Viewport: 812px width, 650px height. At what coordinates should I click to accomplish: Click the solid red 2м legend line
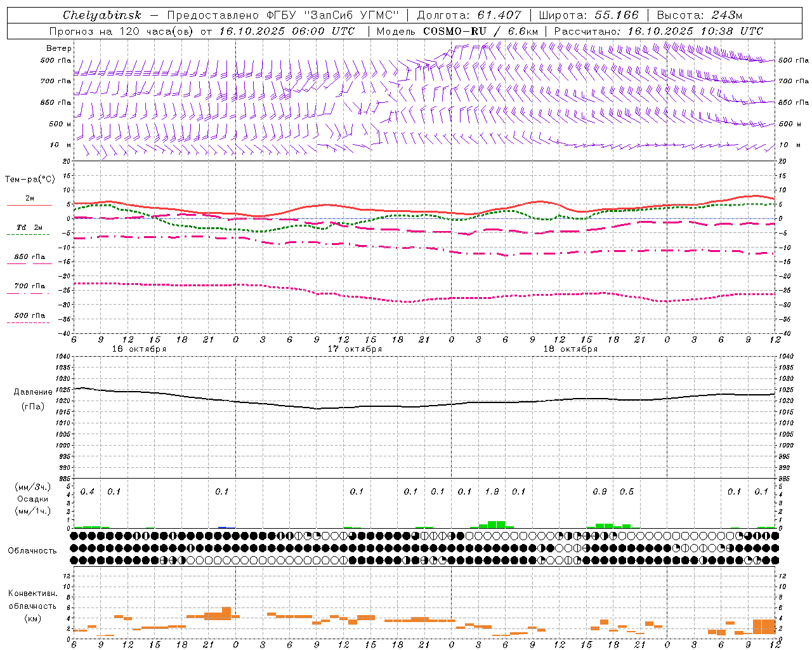coord(29,206)
